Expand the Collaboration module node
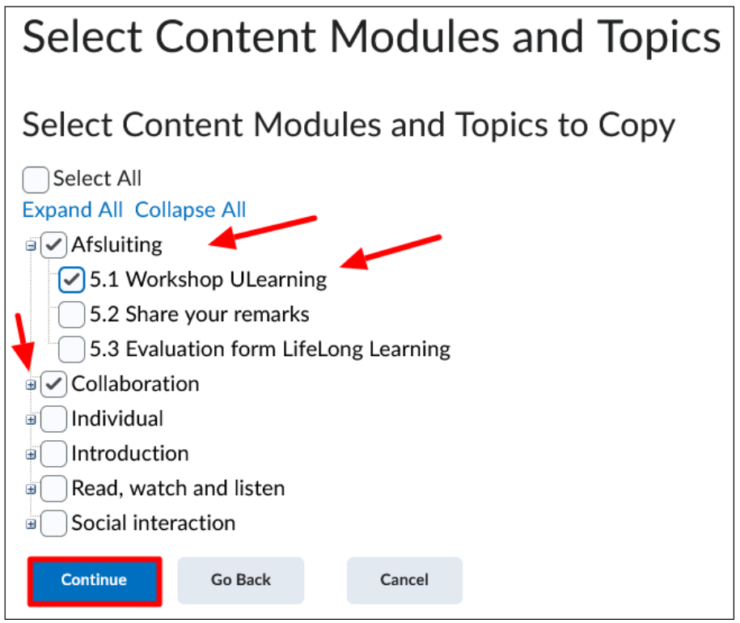The image size is (740, 623). tap(31, 385)
